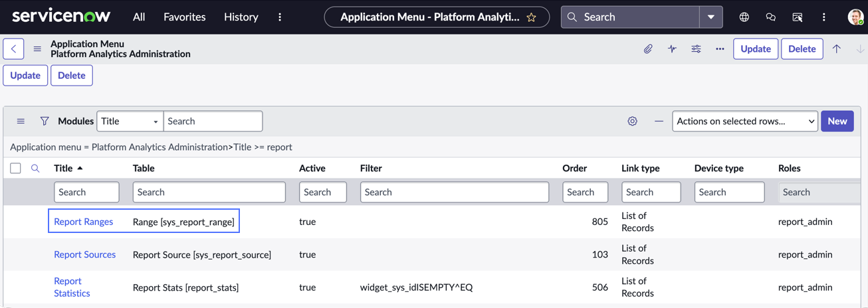Click the Update button below the header
Screen dimensions: 868x308
click(x=25, y=76)
